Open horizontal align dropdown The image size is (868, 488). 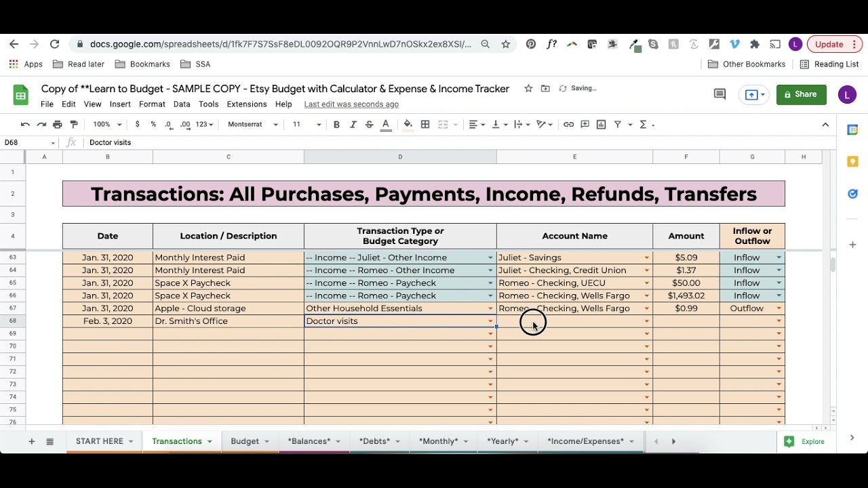pyautogui.click(x=477, y=125)
